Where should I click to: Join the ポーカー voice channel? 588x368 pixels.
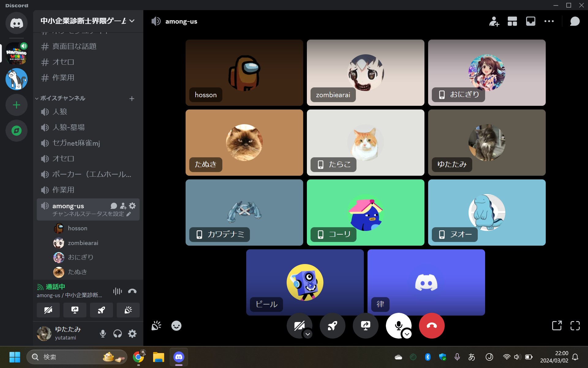[x=88, y=174]
